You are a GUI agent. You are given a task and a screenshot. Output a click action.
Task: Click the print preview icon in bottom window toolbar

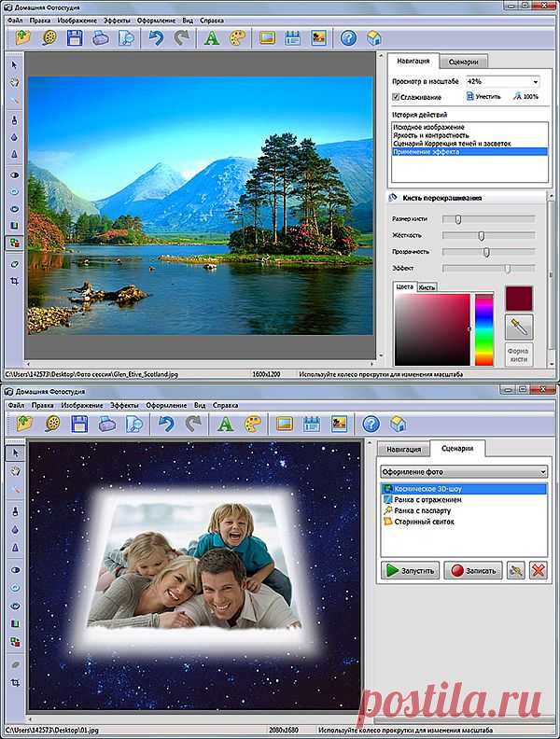(134, 424)
